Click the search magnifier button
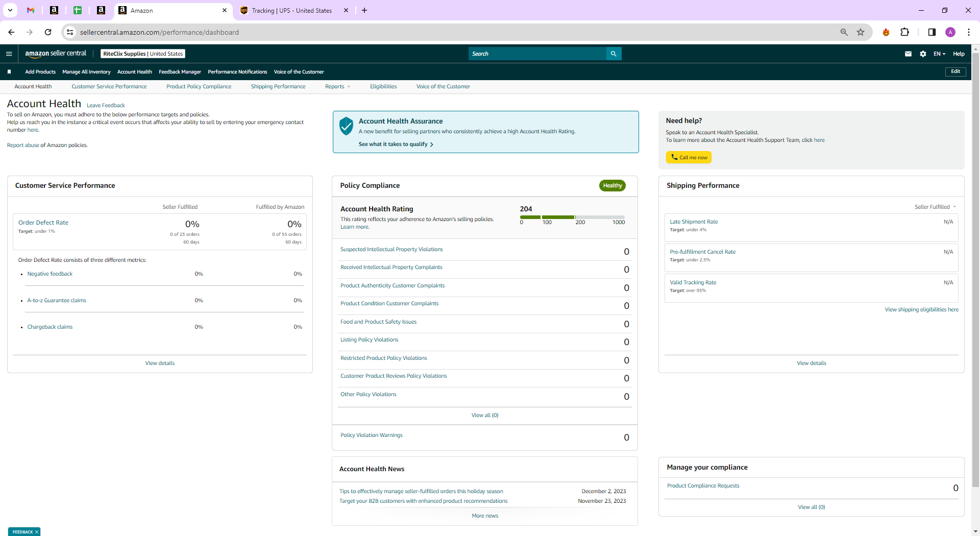980x536 pixels. pyautogui.click(x=614, y=54)
